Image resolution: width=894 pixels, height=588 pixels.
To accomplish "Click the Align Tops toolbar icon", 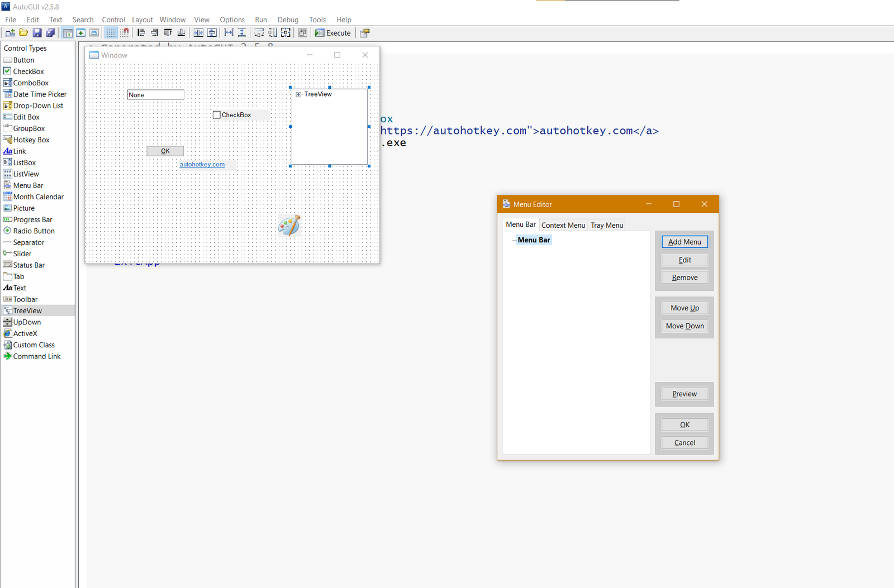I will (168, 33).
